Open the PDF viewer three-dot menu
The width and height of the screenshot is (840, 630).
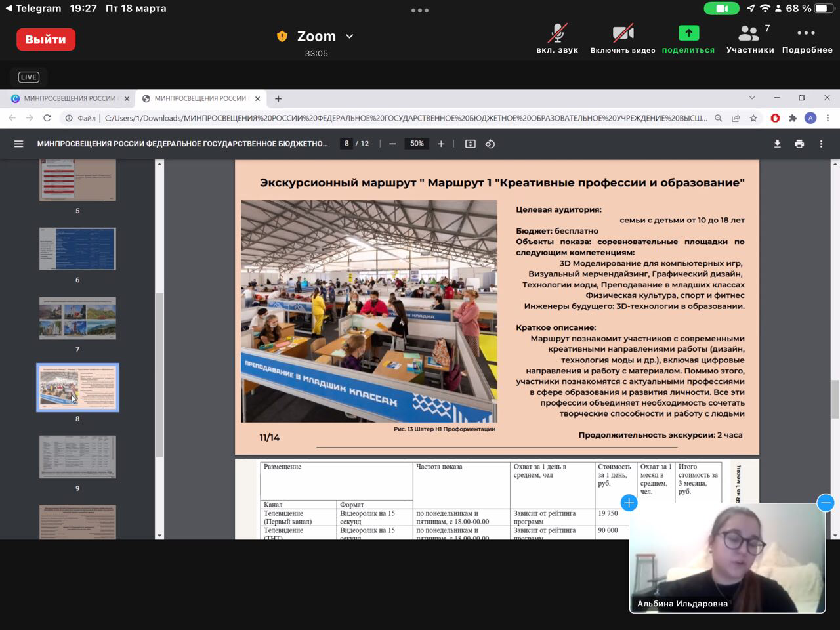tap(821, 144)
